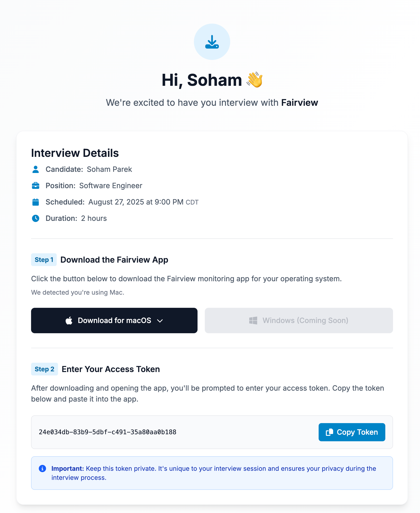
Task: Click the candidate person icon
Action: pyautogui.click(x=36, y=169)
